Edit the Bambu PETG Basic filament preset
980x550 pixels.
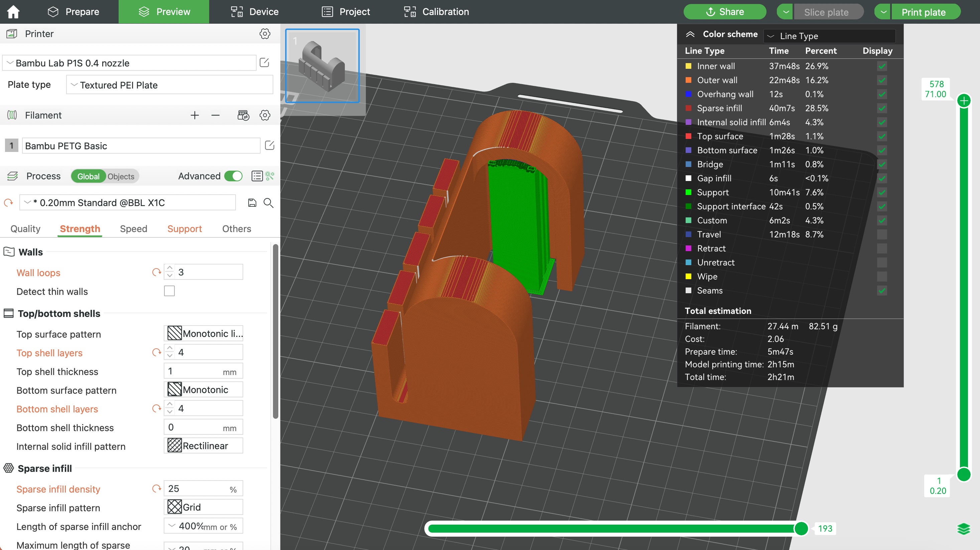(x=269, y=146)
